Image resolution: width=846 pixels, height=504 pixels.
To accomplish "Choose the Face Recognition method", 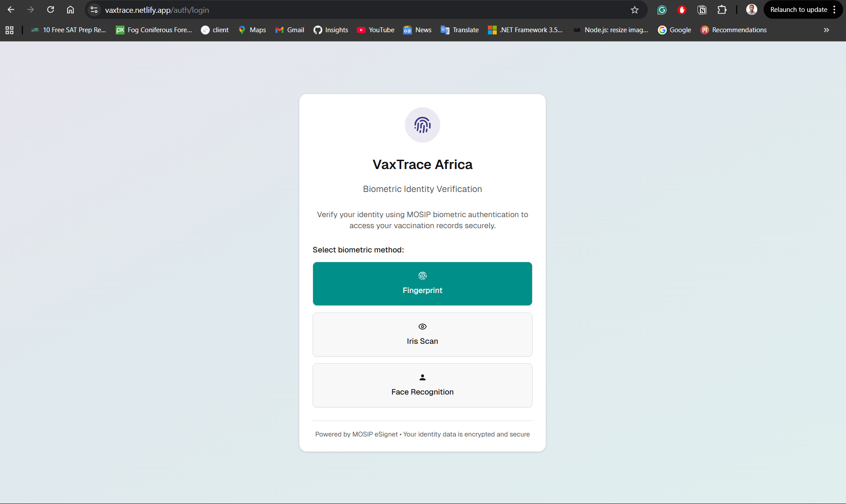I will coord(423,385).
